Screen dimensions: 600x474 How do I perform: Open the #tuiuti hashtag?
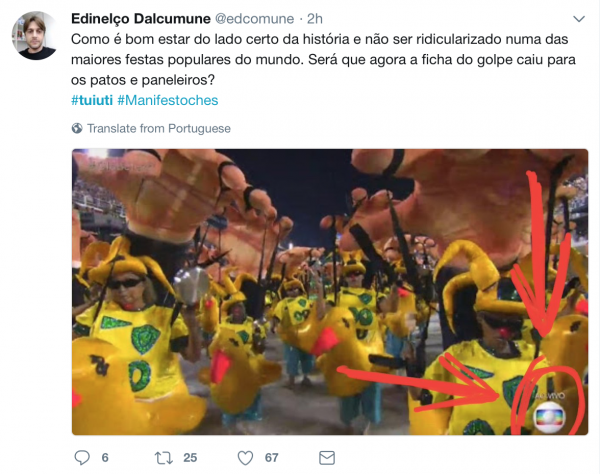tap(92, 100)
